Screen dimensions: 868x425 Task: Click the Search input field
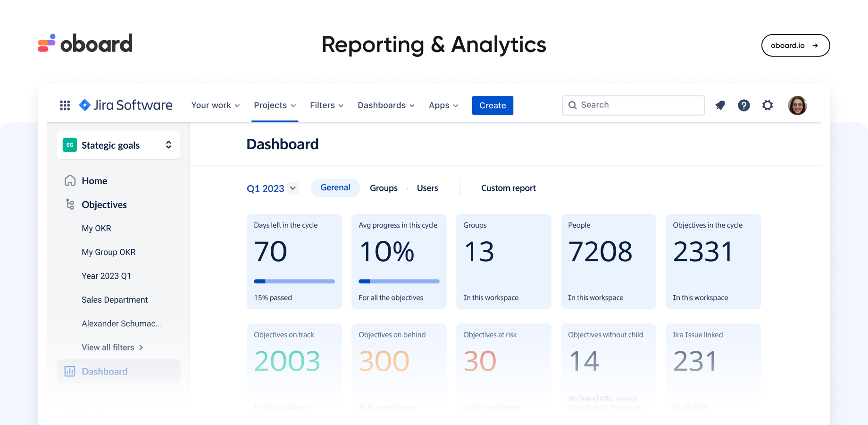click(633, 105)
